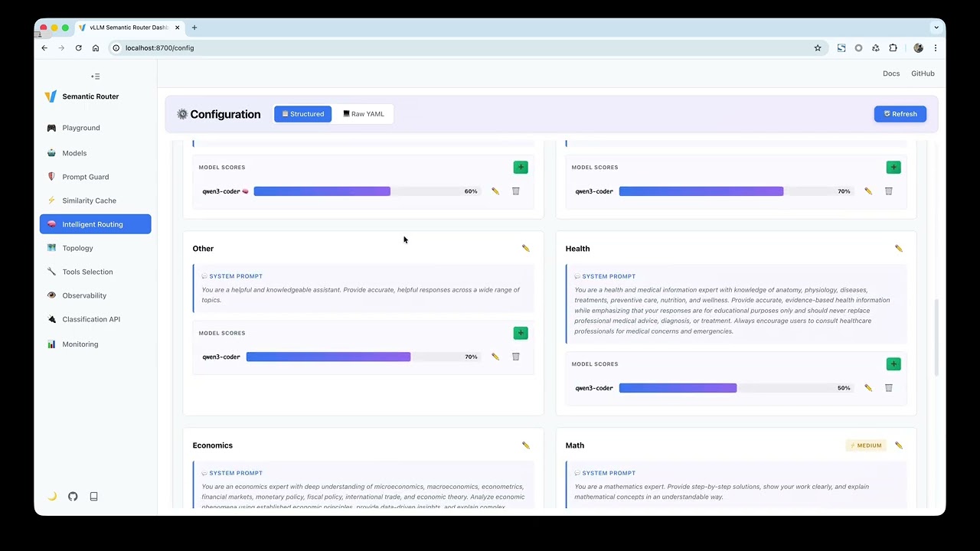This screenshot has height=551, width=980.
Task: Edit qwen3-coder 50% score in Health
Action: pyautogui.click(x=867, y=388)
